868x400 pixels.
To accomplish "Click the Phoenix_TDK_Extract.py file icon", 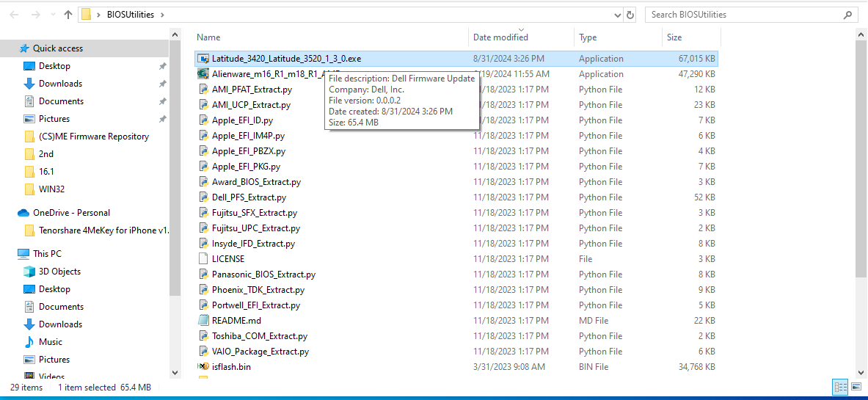I will (x=203, y=290).
